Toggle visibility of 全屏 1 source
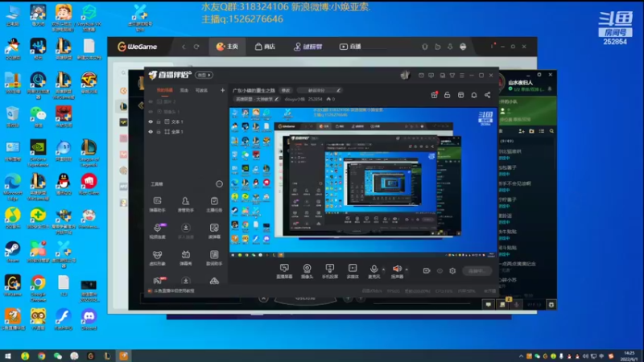The width and height of the screenshot is (644, 362). pos(151,132)
